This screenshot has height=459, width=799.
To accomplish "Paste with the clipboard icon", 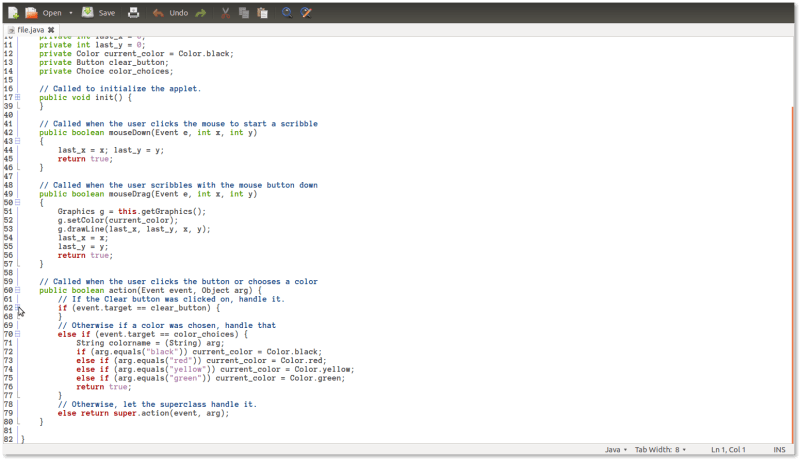I will pos(262,13).
